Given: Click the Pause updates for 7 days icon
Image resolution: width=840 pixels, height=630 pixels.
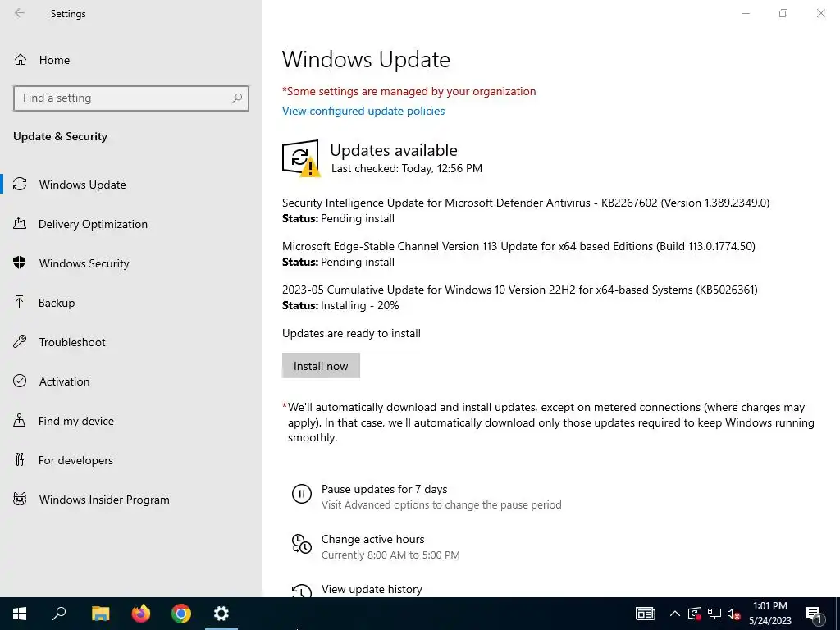Looking at the screenshot, I should click(302, 493).
